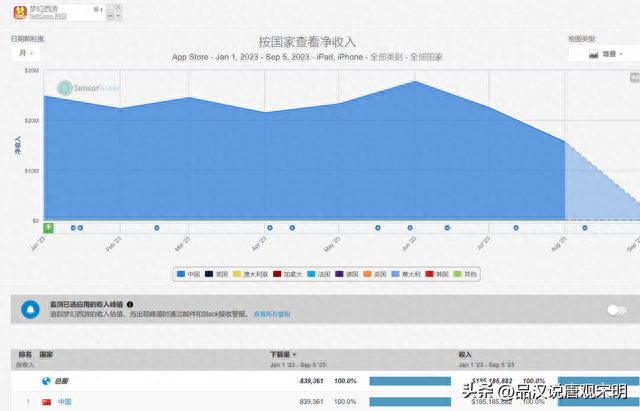Viewport: 640px width, 411px height.
Task: Toggle 加拿大 series in the chart legend
Action: click(287, 274)
